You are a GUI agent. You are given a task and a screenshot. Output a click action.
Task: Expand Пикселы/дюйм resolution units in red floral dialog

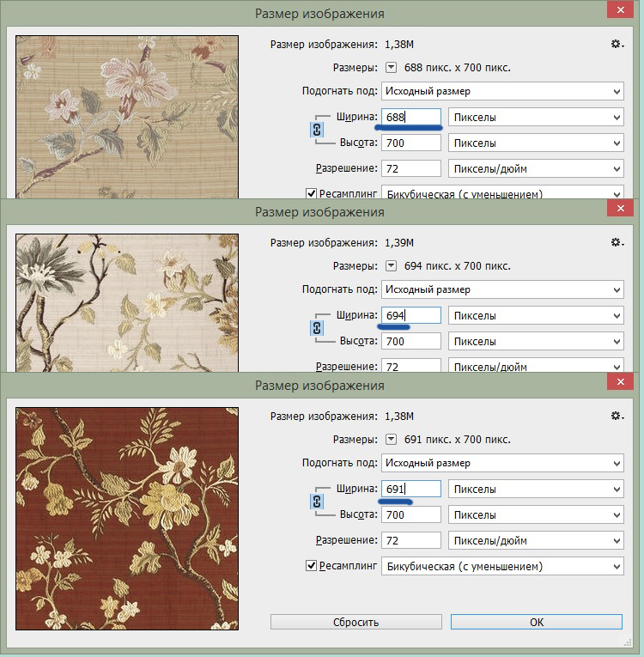536,541
